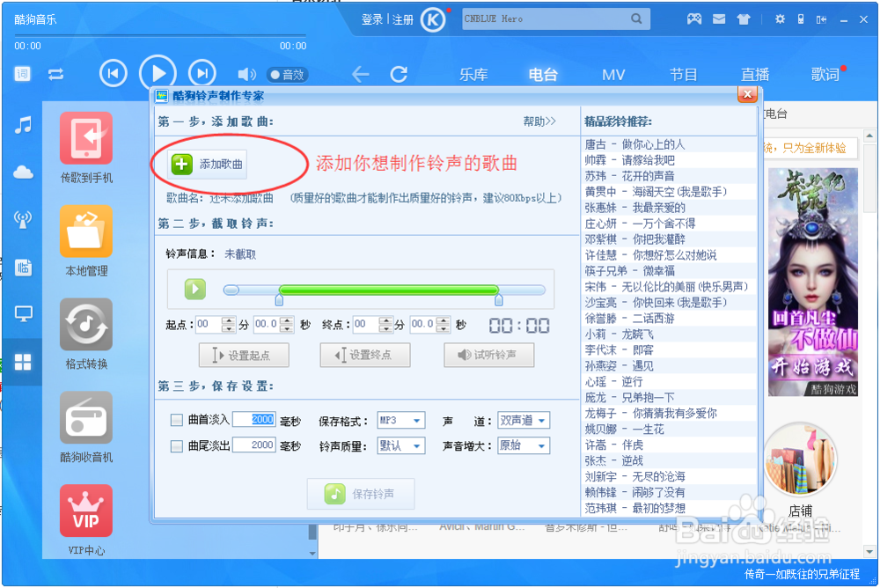The image size is (880, 588).
Task: Open the 铃声质量 默认 dropdown
Action: [x=400, y=446]
